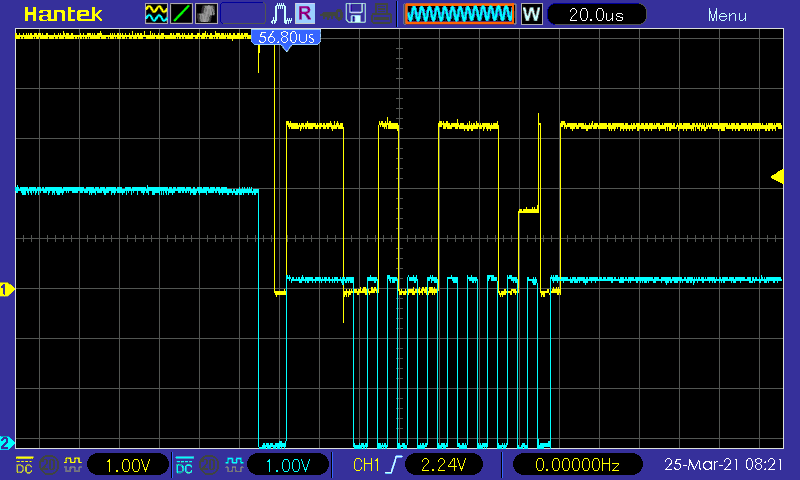The height and width of the screenshot is (480, 800).
Task: Click the yellow CH1 1.00V scale readout
Action: (x=128, y=465)
